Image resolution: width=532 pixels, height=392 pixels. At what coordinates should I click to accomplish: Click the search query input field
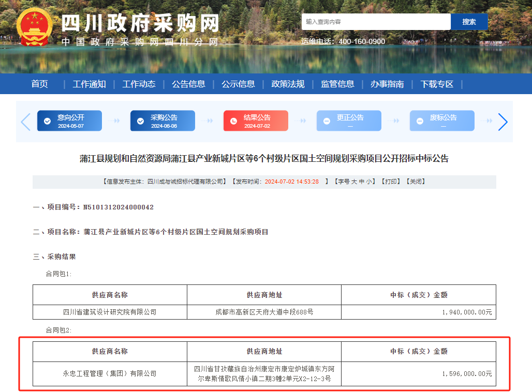coord(376,22)
